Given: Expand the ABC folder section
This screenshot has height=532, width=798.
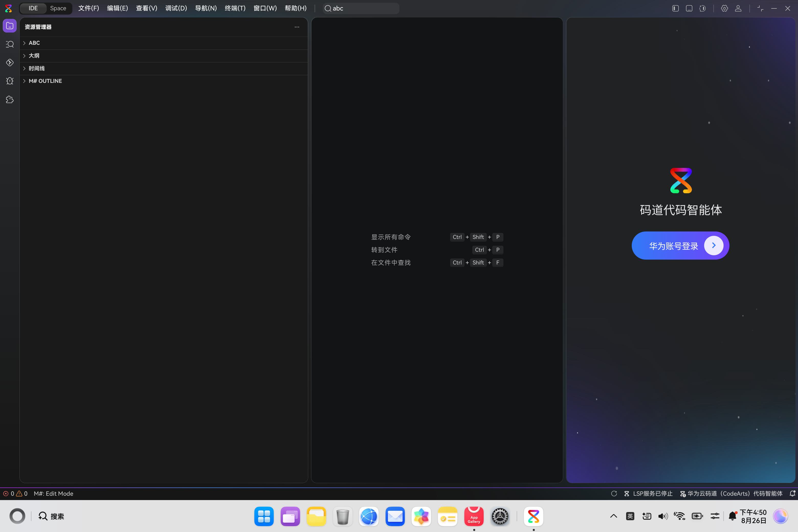Looking at the screenshot, I should [163, 43].
